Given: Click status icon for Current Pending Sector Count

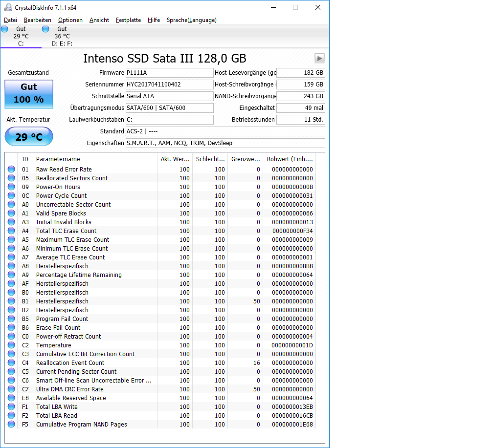Looking at the screenshot, I should pos(11,371).
